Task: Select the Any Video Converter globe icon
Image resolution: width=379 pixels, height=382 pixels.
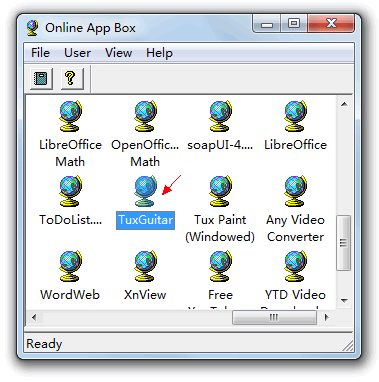Action: pos(295,191)
